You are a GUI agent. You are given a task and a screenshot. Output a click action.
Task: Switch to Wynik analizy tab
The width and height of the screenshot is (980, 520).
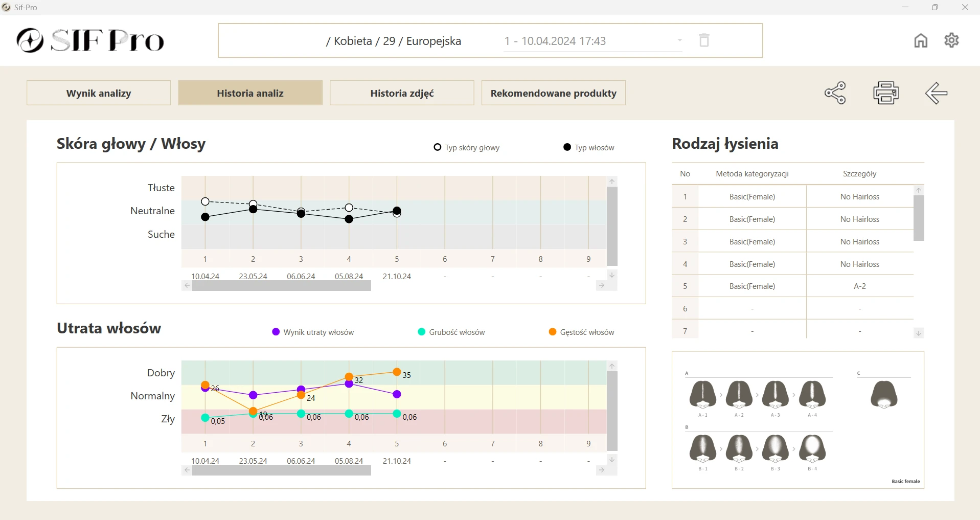(x=99, y=93)
